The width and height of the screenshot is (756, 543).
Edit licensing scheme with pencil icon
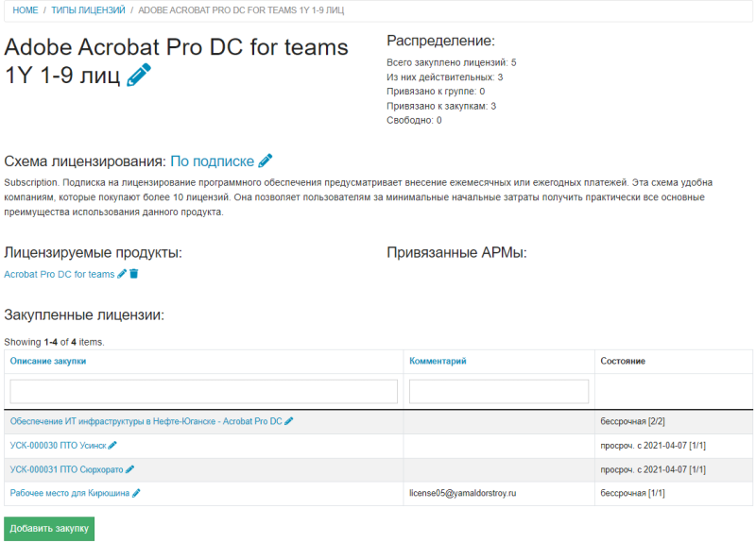pyautogui.click(x=266, y=161)
